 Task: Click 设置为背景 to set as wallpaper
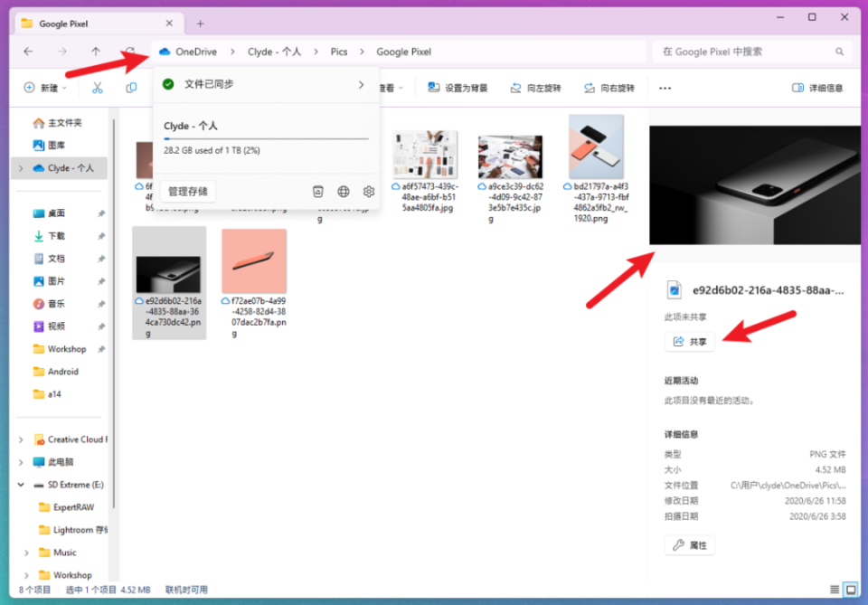click(x=457, y=87)
